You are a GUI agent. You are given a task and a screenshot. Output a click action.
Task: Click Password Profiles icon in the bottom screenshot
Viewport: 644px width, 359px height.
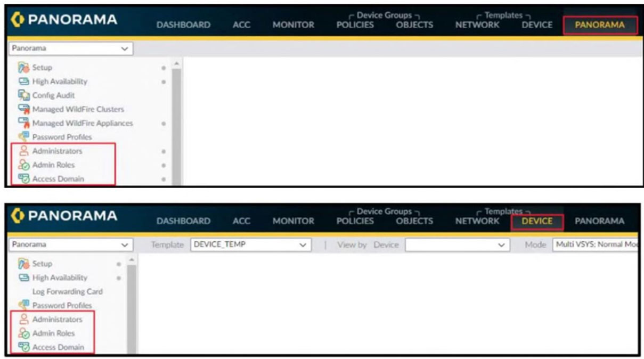tap(23, 305)
